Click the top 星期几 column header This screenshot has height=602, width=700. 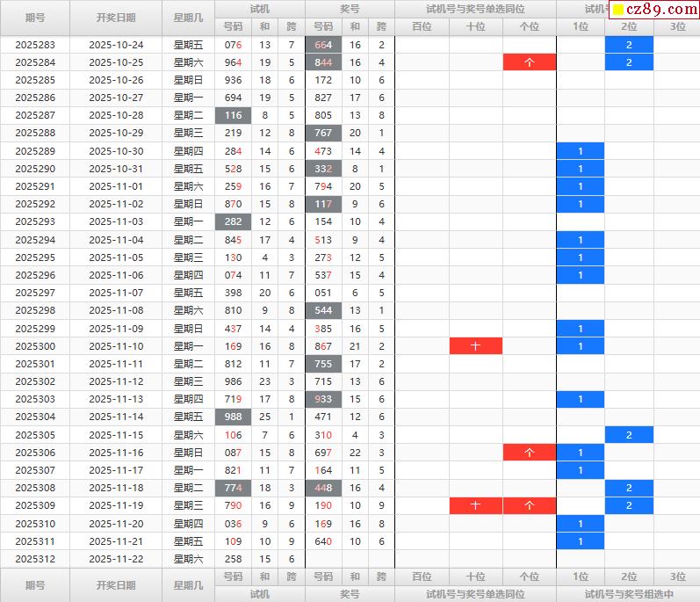tap(188, 18)
